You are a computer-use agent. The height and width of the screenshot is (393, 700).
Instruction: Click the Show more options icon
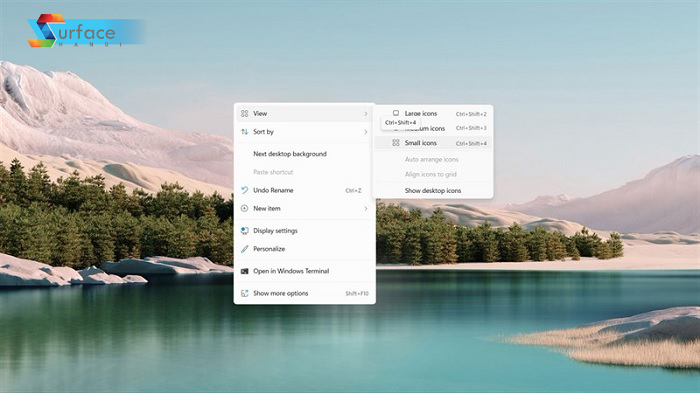coord(244,293)
